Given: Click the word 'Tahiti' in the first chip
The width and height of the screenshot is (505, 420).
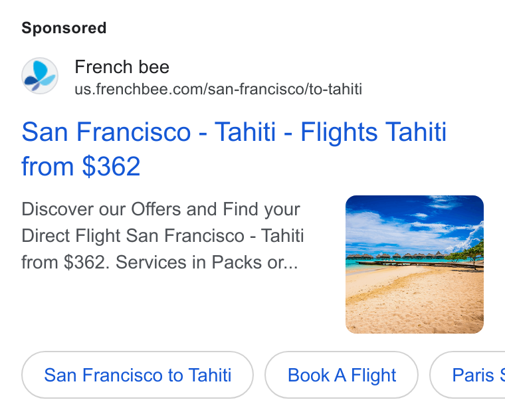Looking at the screenshot, I should pyautogui.click(x=210, y=375).
